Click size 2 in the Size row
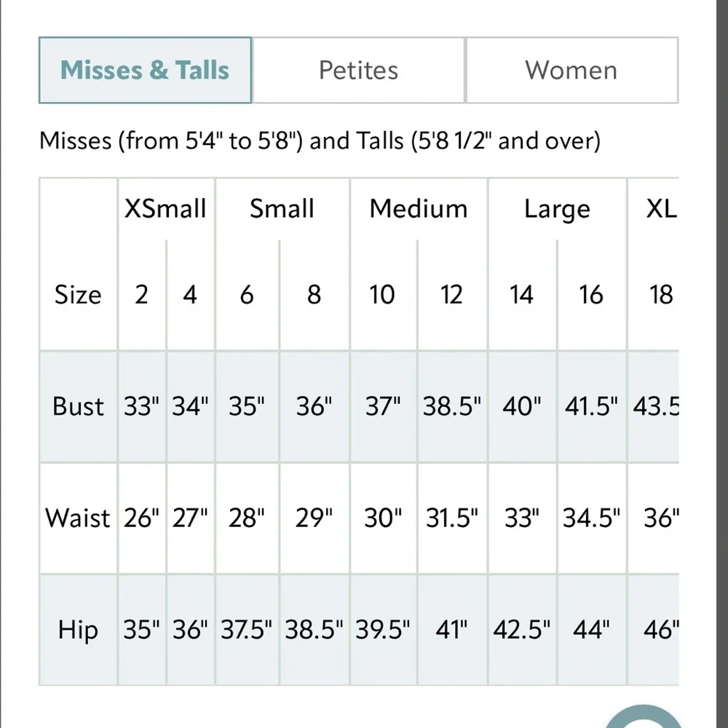The image size is (728, 728). (x=141, y=295)
